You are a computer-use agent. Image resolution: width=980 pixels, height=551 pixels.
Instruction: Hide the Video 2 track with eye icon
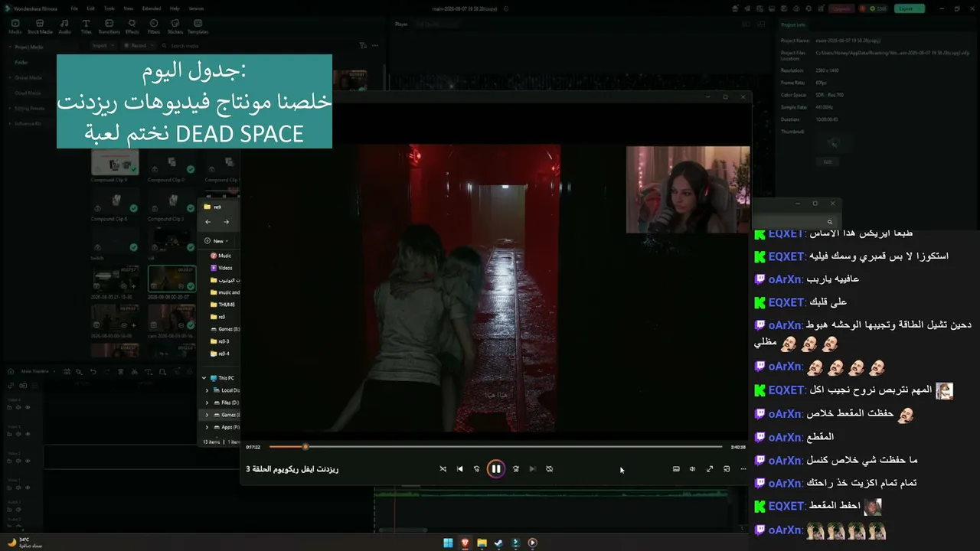tap(28, 461)
